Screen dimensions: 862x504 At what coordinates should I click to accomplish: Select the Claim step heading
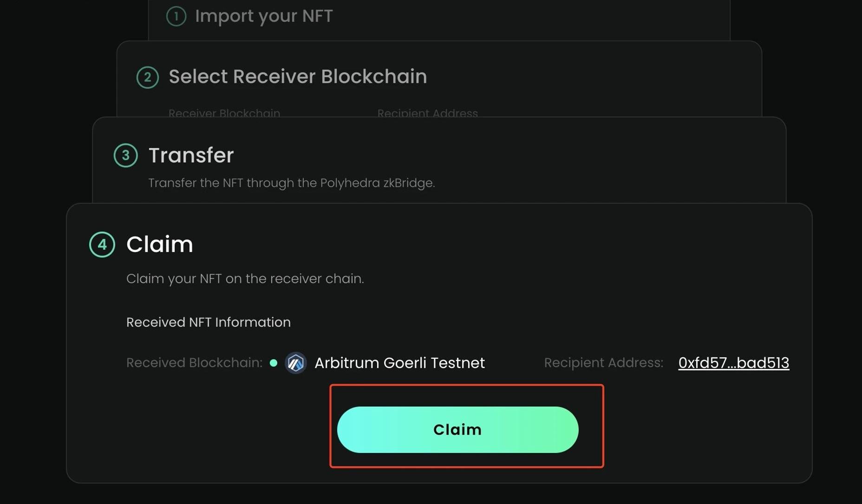[159, 245]
